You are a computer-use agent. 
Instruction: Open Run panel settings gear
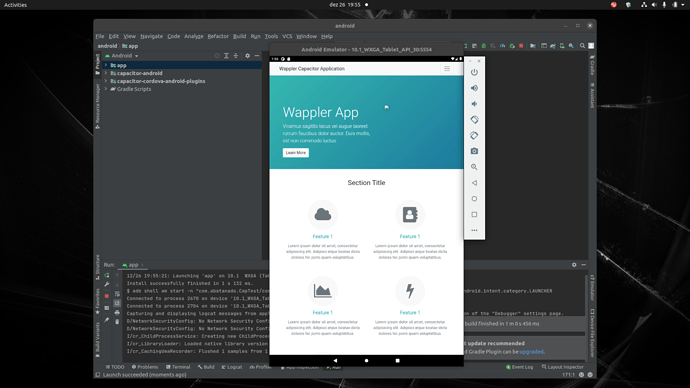(x=574, y=265)
